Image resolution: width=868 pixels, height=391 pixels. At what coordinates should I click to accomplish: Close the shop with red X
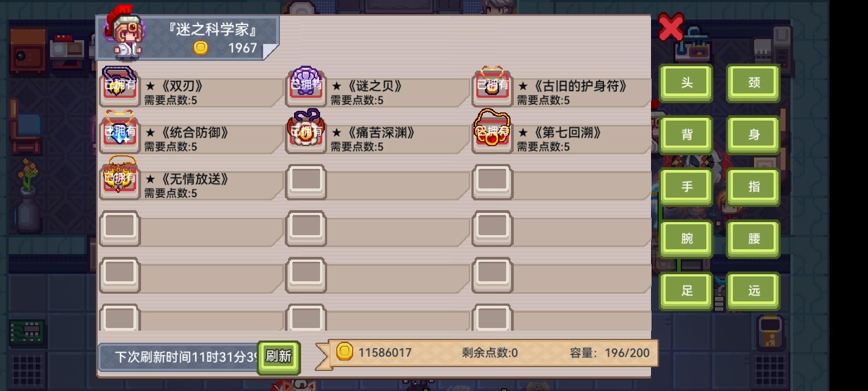[671, 27]
